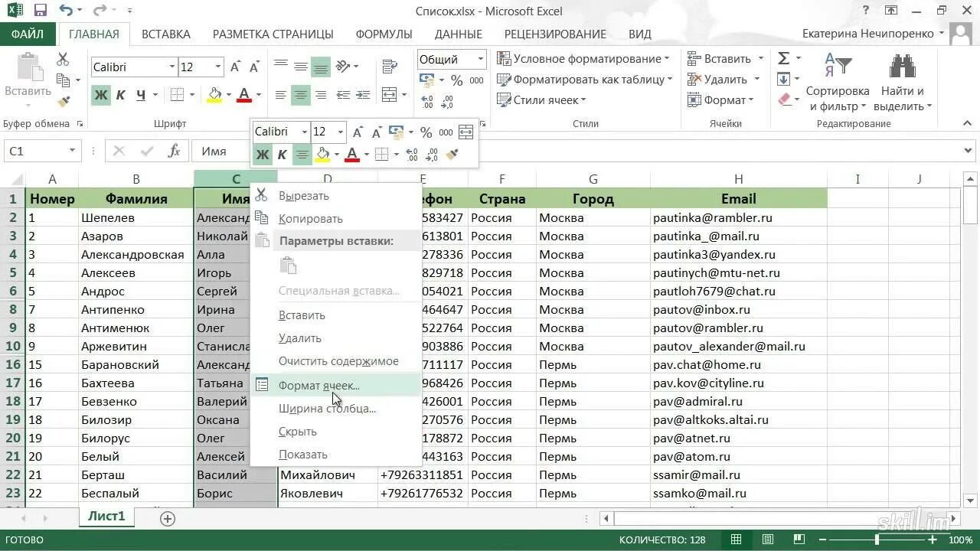Image resolution: width=980 pixels, height=551 pixels.
Task: Choose Формат ячеек from context menu
Action: [x=320, y=386]
